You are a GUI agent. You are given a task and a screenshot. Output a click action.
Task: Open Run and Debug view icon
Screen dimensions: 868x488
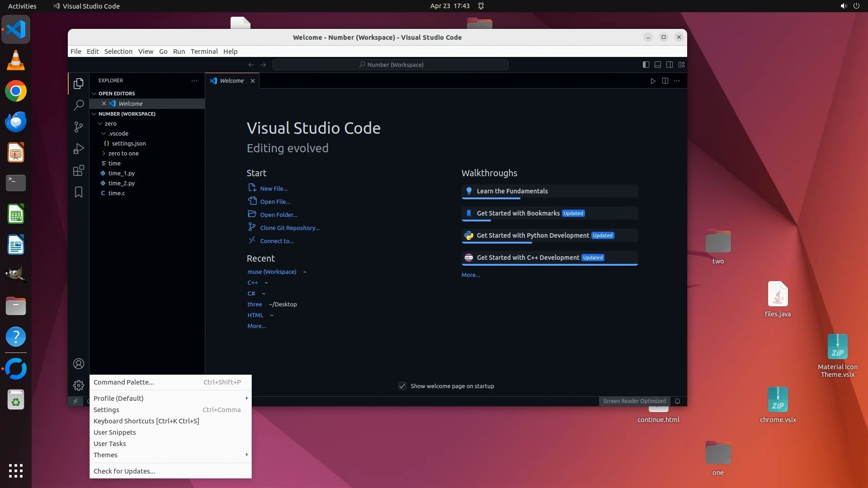click(x=79, y=149)
